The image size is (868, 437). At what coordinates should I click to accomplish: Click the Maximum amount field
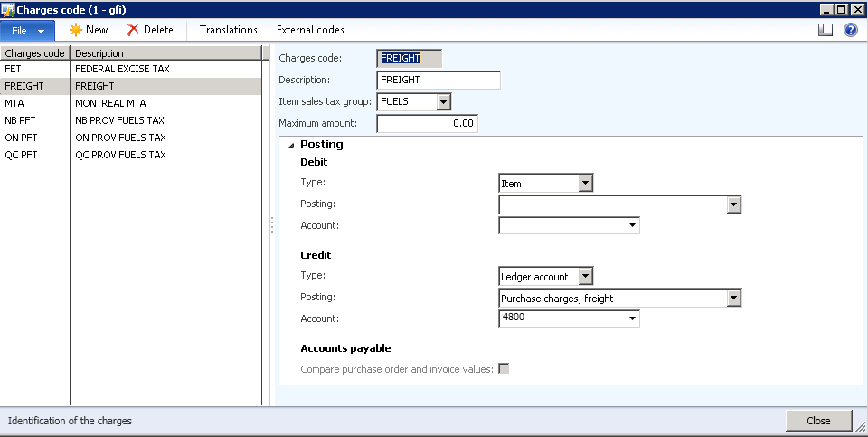point(427,123)
